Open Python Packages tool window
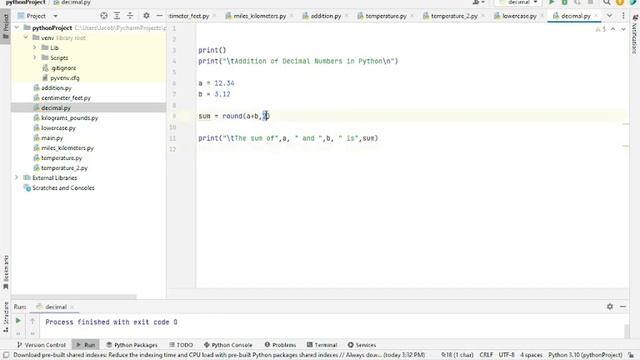Image resolution: width=640 pixels, height=360 pixels. coord(132,345)
